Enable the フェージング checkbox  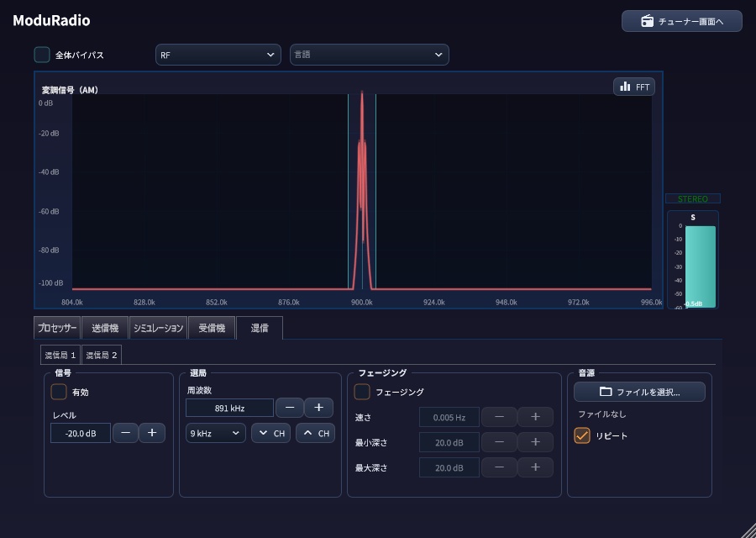(x=362, y=392)
